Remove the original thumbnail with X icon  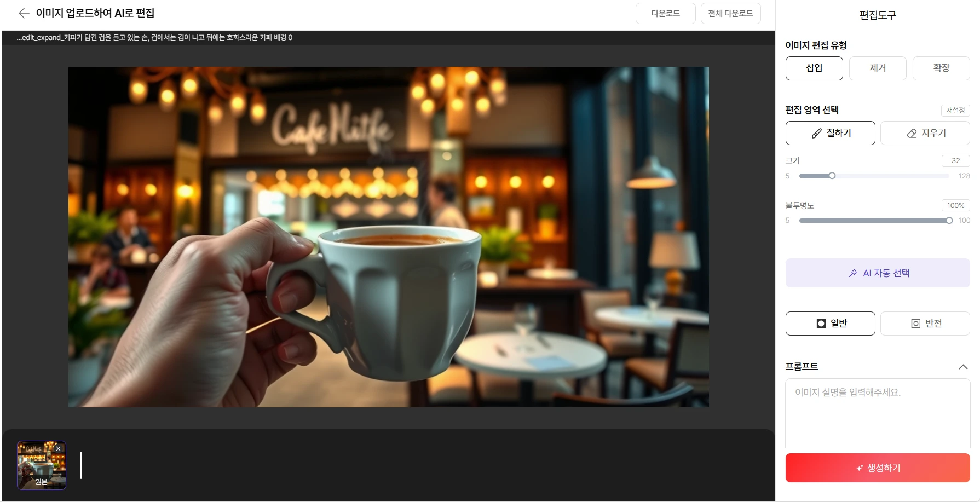click(x=59, y=449)
